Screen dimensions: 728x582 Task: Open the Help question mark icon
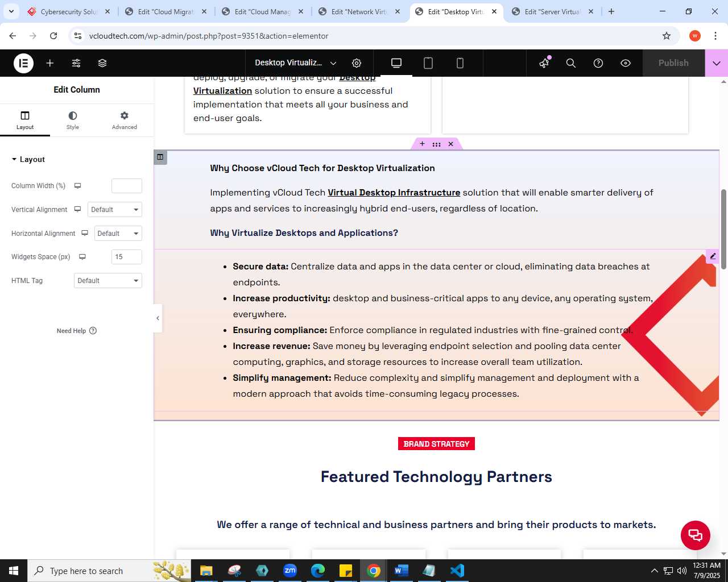coord(598,63)
